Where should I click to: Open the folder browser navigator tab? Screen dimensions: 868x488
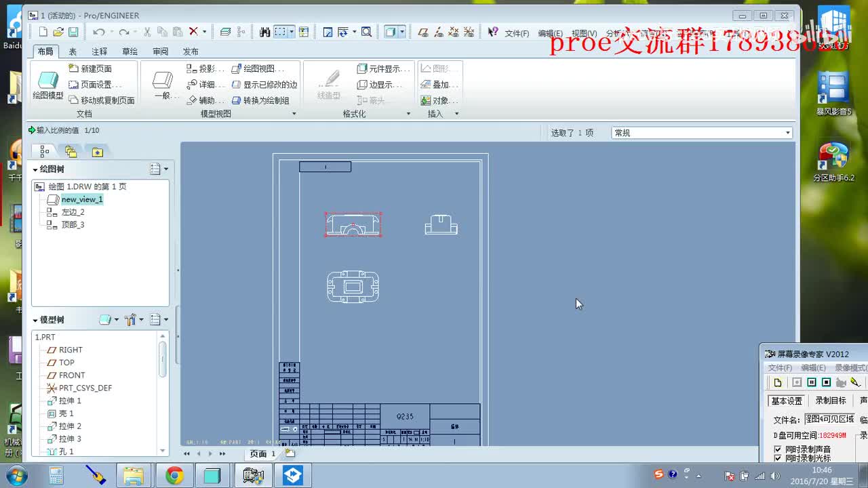71,152
